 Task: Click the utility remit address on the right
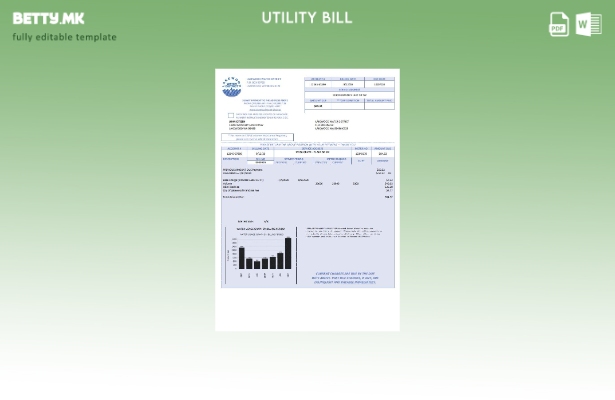pyautogui.click(x=331, y=125)
